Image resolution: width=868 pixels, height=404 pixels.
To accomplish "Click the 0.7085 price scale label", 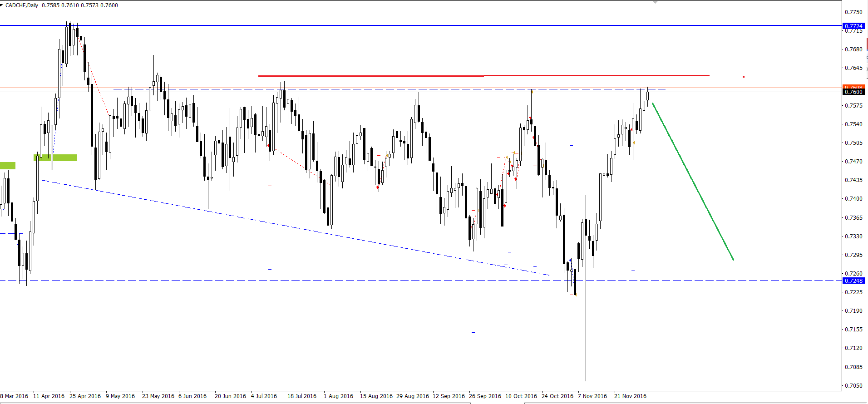I will 853,367.
